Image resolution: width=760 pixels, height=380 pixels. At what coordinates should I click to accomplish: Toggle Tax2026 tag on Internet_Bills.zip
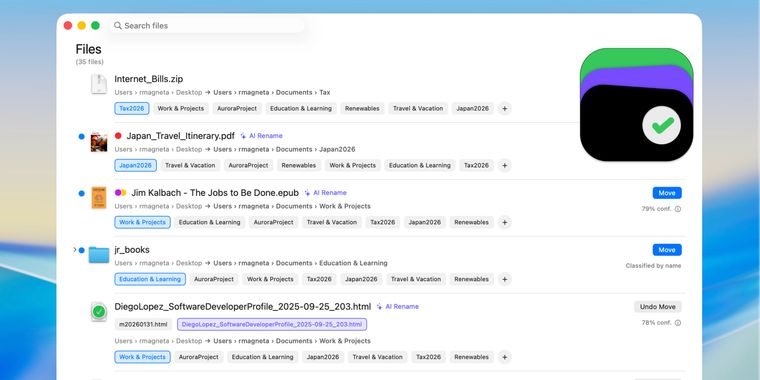132,109
